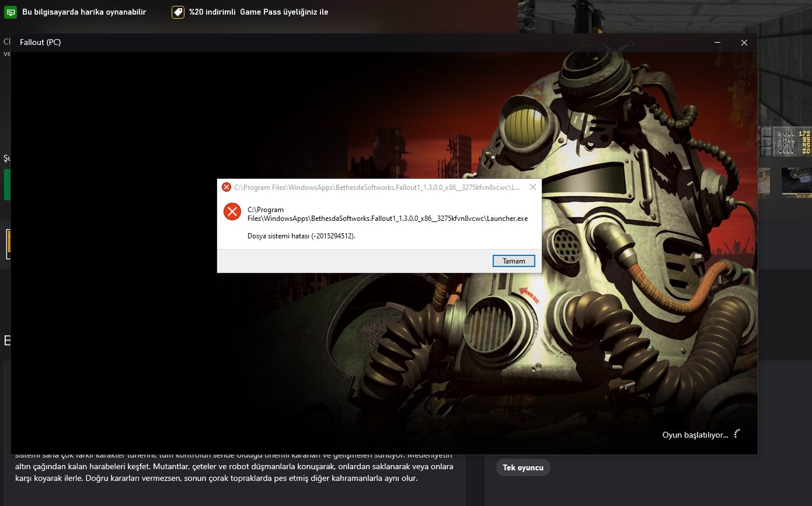Click the red error icon in dialog body
Screen dimensions: 812x506
pyautogui.click(x=232, y=212)
